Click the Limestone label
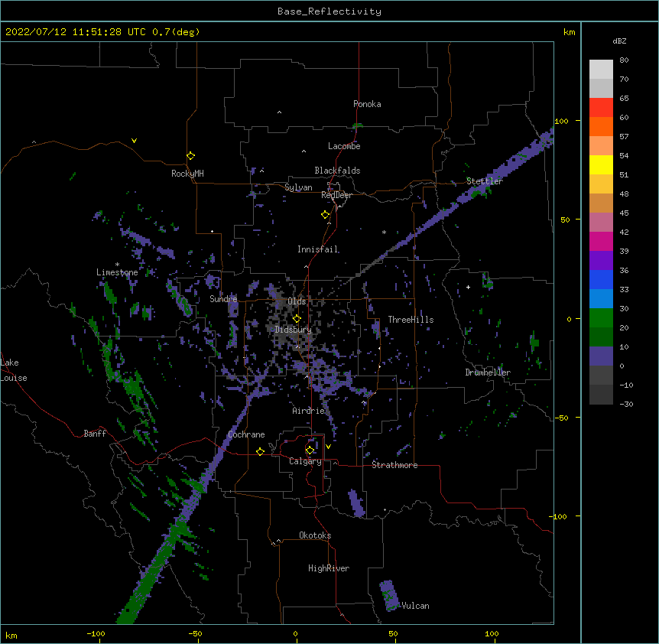This screenshot has height=644, width=659. pos(117,272)
